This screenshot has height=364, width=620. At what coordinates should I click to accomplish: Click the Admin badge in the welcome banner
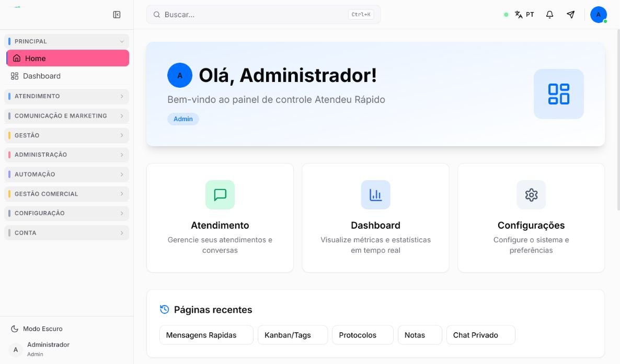click(x=183, y=119)
